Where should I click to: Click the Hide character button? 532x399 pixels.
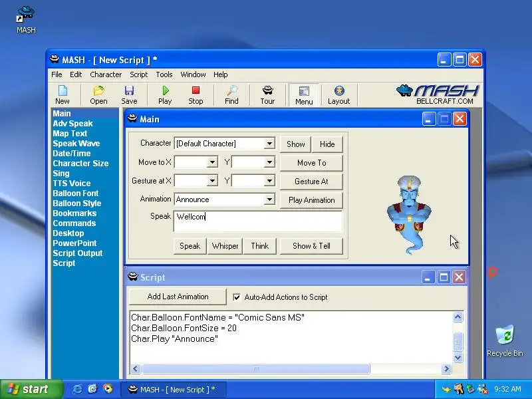point(327,144)
